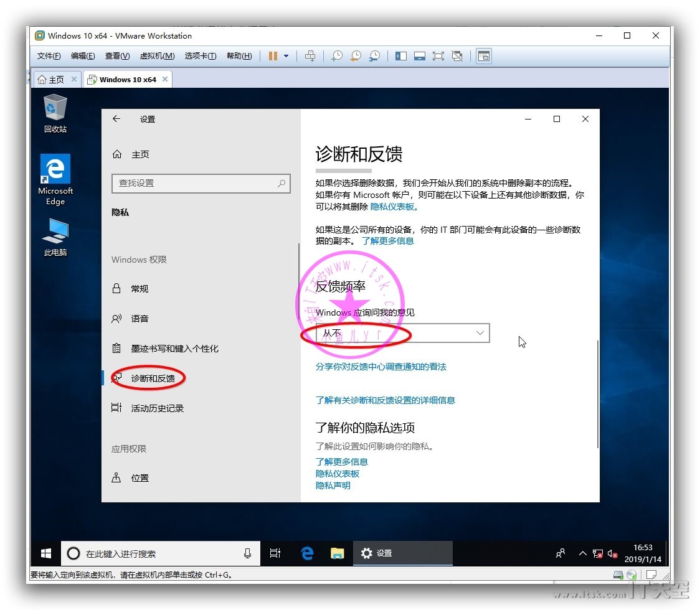Click the Settings content pane scrollbar
700x610 pixels.
click(597, 394)
